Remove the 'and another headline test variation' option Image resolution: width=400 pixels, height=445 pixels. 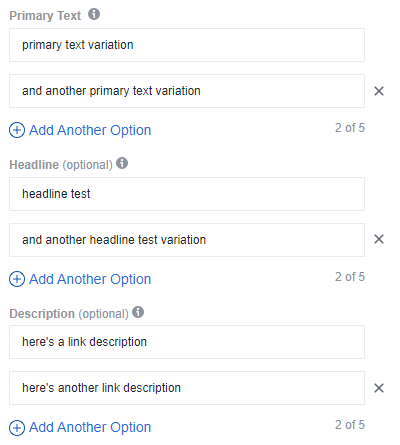pyautogui.click(x=379, y=239)
